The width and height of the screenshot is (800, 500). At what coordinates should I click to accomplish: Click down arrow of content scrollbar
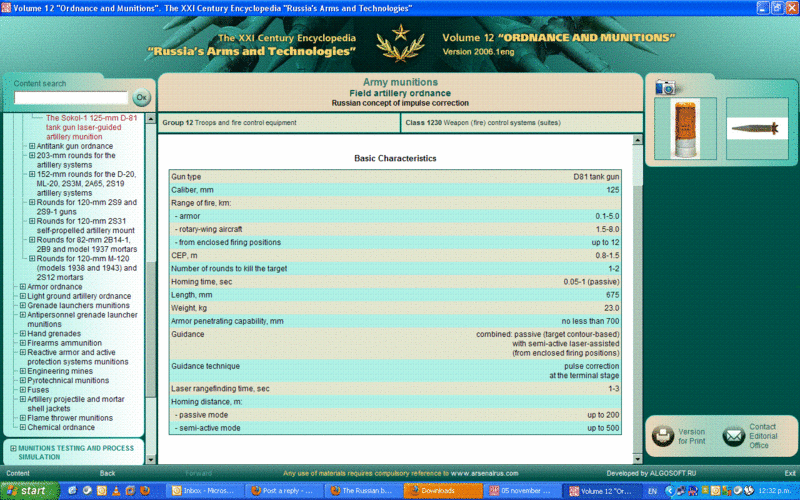coord(637,459)
